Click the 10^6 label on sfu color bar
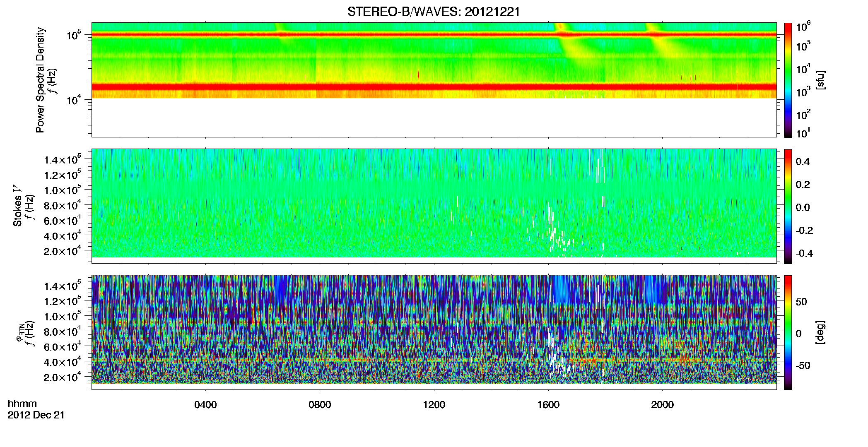The image size is (868, 447). [x=803, y=27]
